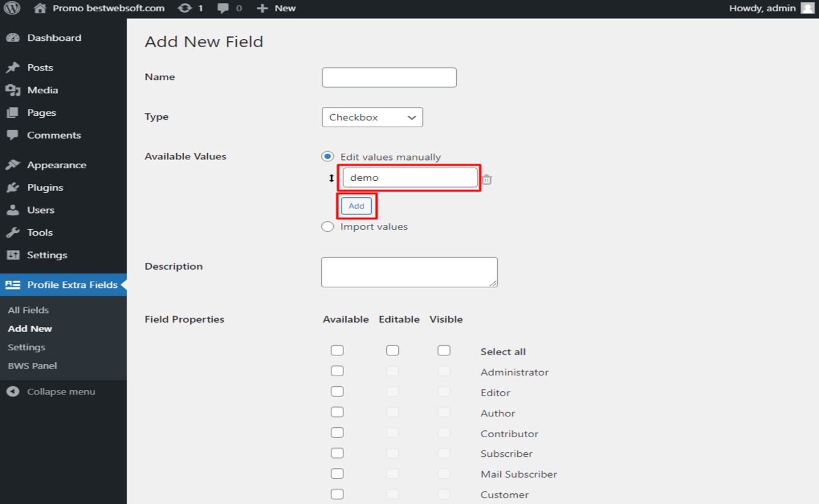The image size is (819, 504).
Task: Click the Collapse menu arrow icon
Action: tap(13, 392)
